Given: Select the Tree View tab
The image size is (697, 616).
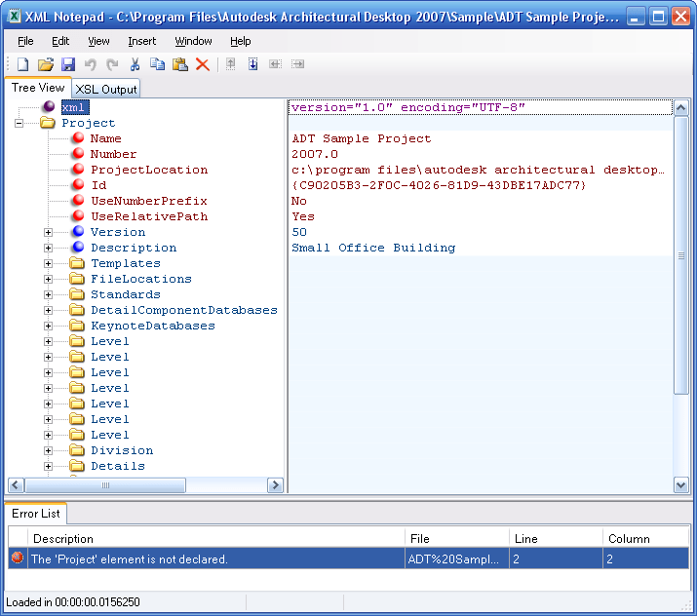Looking at the screenshot, I should tap(38, 88).
